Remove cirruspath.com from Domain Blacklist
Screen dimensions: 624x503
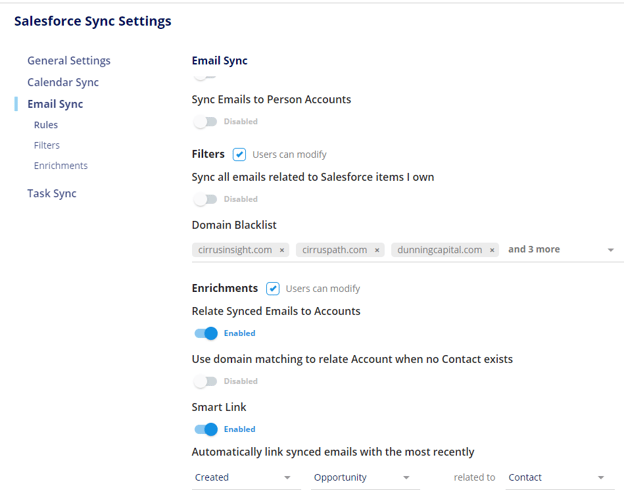point(377,250)
